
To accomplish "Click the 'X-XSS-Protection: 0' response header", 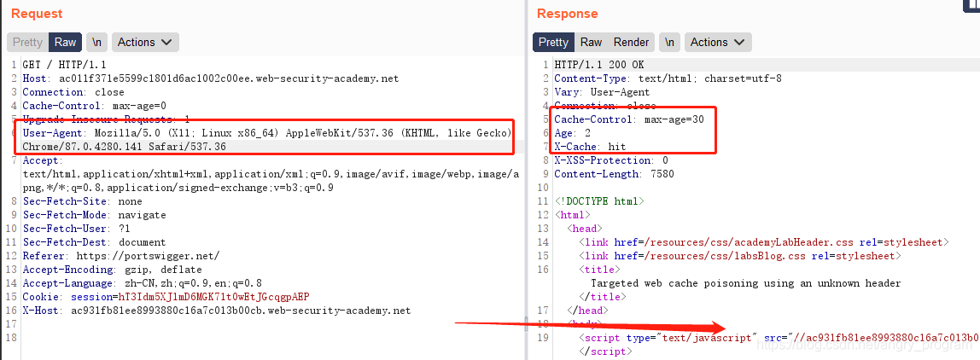I will 611,160.
